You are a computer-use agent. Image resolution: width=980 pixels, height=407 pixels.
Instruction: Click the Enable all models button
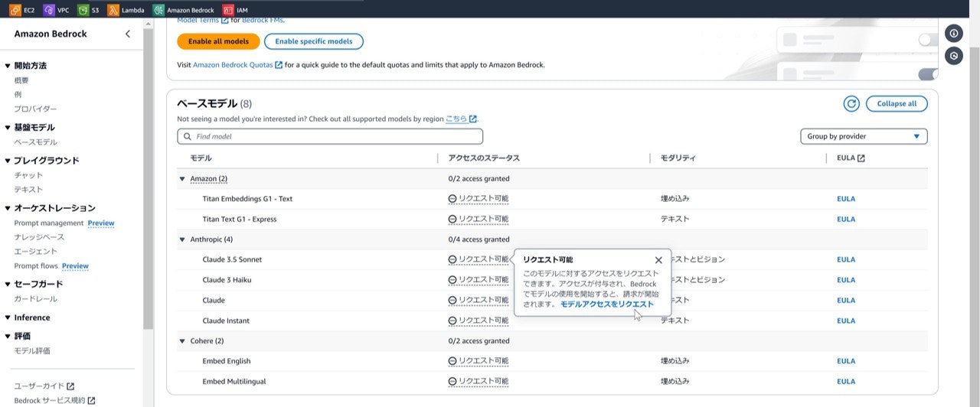[218, 41]
